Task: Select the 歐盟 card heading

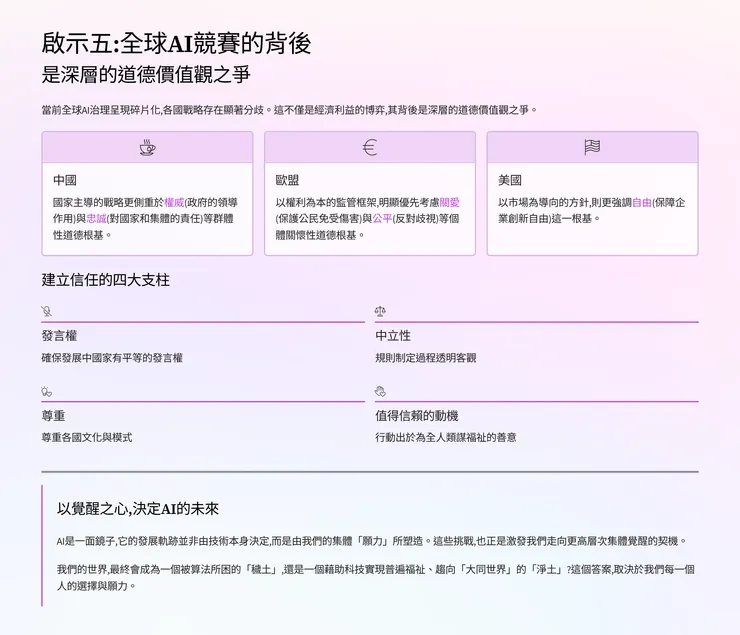Action: 287,180
